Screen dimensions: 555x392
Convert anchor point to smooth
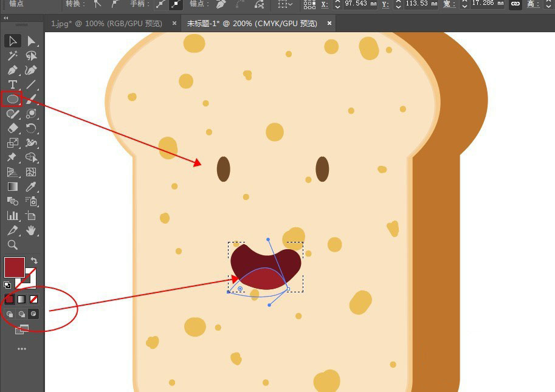[115, 4]
